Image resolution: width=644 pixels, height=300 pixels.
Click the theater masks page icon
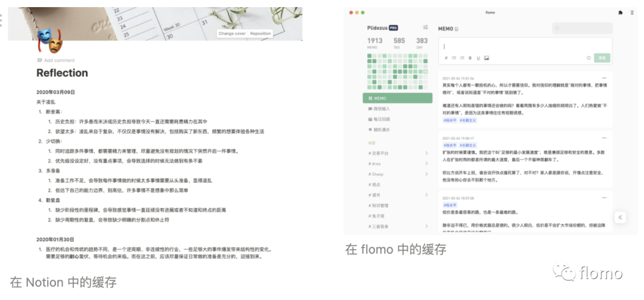[x=49, y=42]
